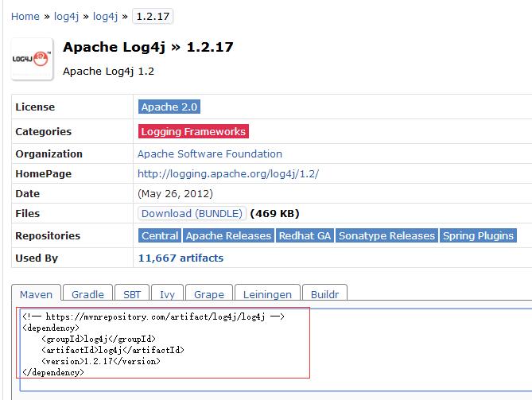Image resolution: width=532 pixels, height=400 pixels.
Task: Open the Spring Plugins repository tag
Action: tap(478, 235)
